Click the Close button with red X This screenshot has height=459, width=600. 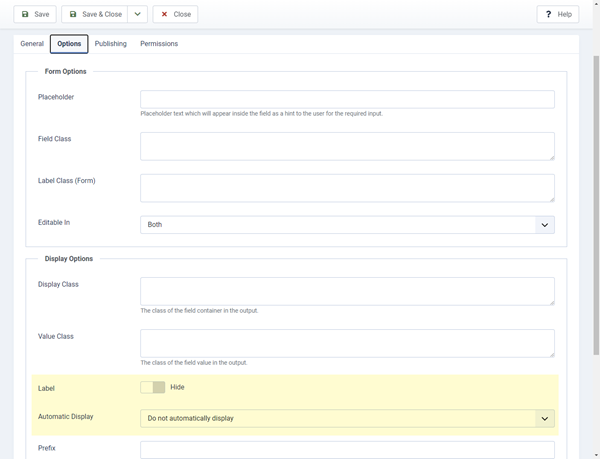175,14
